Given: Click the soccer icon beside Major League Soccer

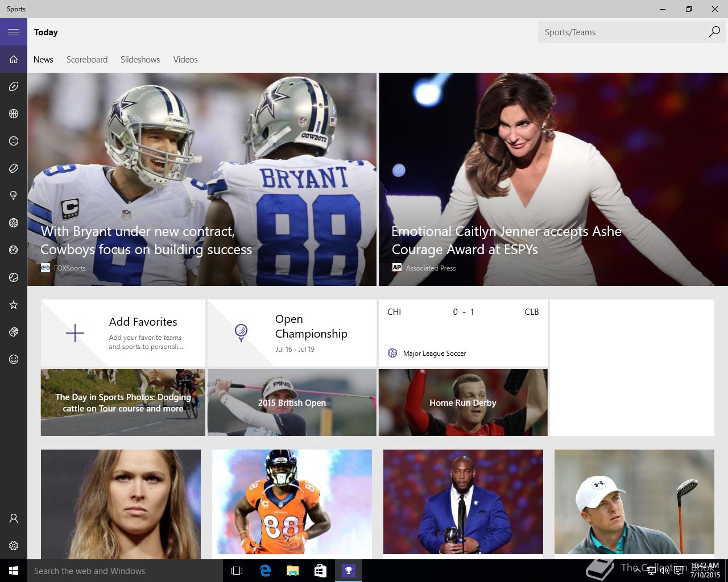Looking at the screenshot, I should (392, 353).
